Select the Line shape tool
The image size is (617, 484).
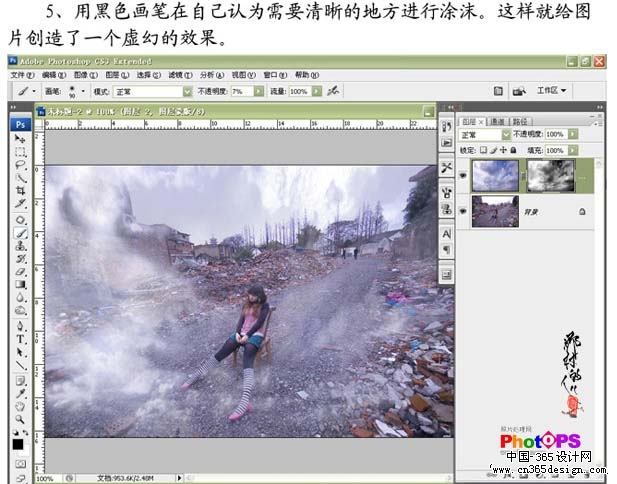point(20,365)
